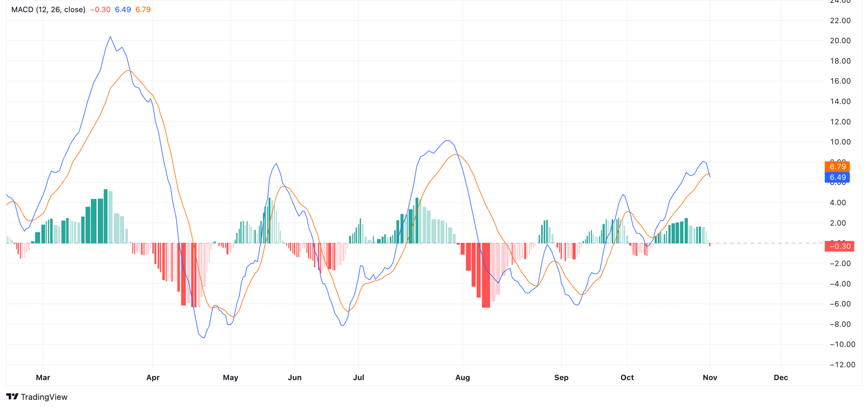The height and width of the screenshot is (408, 868).
Task: Click the tallest green histogram bar in March
Action: pyautogui.click(x=105, y=216)
